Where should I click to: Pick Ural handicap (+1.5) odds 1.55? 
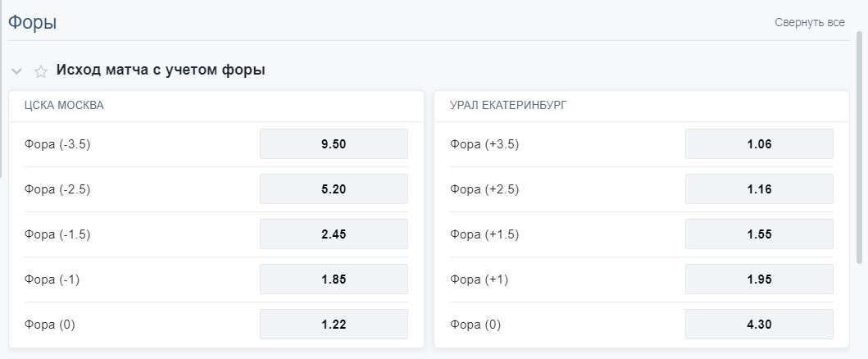click(759, 234)
